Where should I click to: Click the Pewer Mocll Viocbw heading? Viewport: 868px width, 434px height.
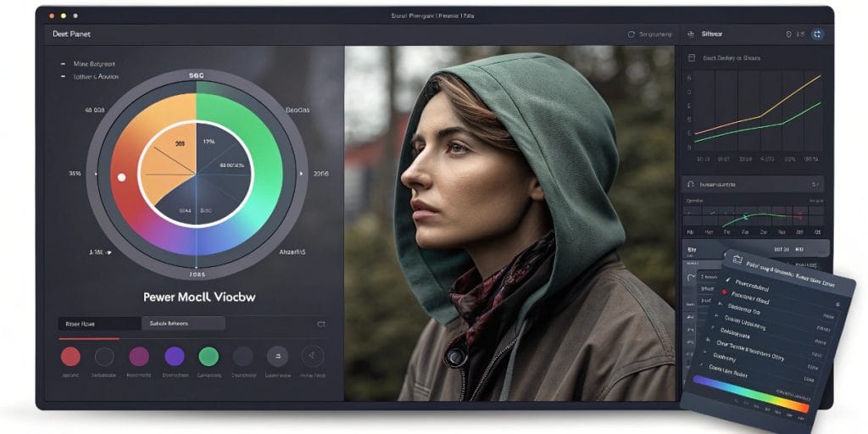tap(199, 297)
